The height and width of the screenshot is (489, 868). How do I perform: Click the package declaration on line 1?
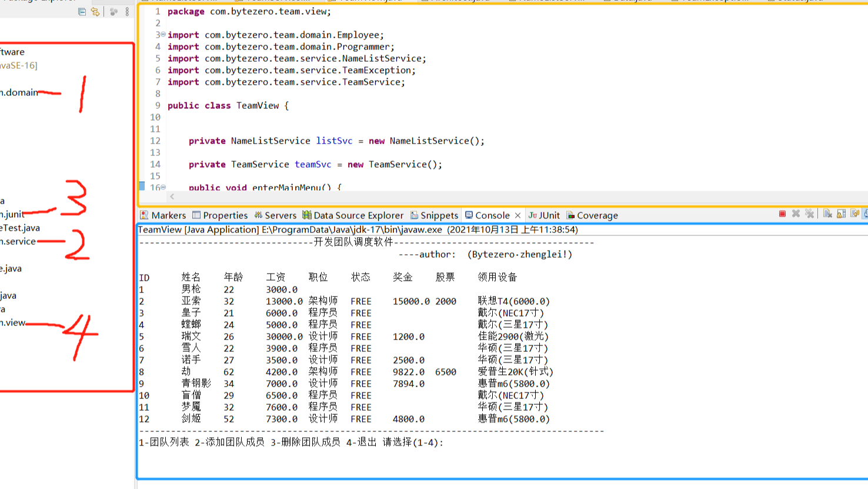(249, 11)
